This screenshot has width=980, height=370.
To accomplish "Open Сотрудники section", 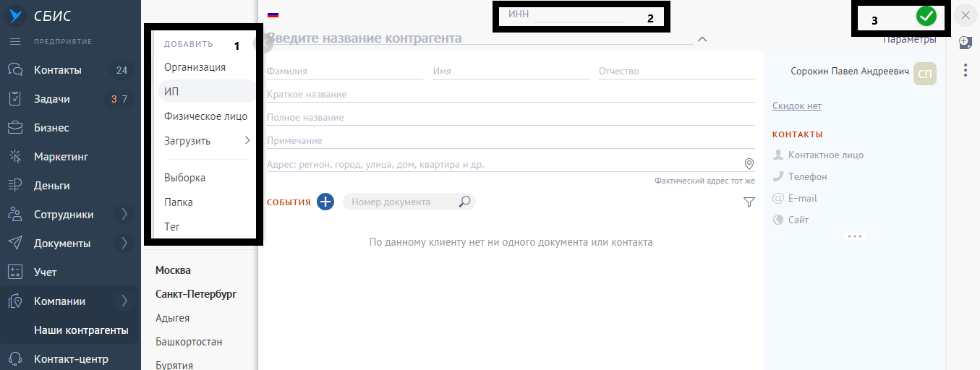I will coord(64,215).
